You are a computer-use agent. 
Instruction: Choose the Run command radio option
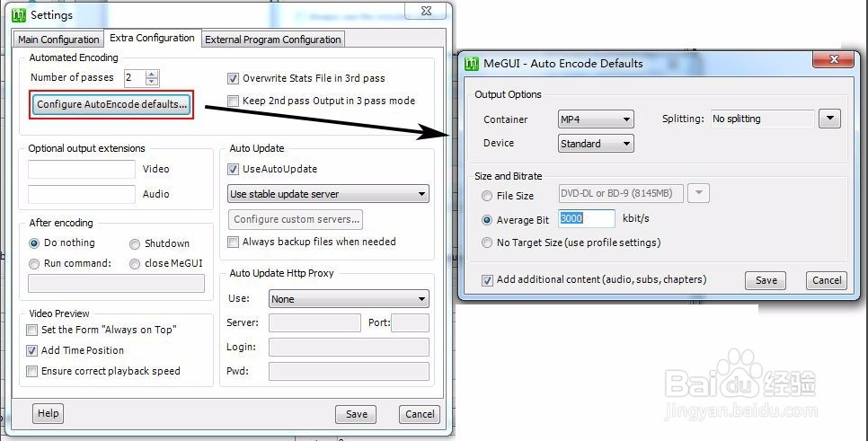point(34,264)
